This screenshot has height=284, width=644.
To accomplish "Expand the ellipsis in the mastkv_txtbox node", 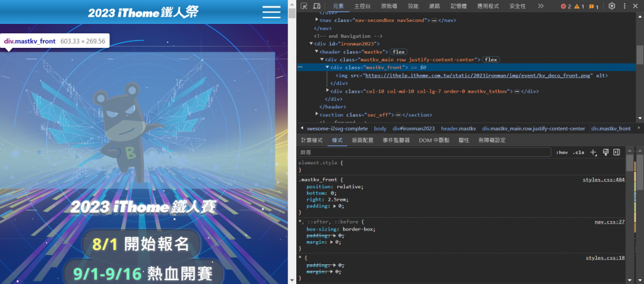I will [517, 91].
